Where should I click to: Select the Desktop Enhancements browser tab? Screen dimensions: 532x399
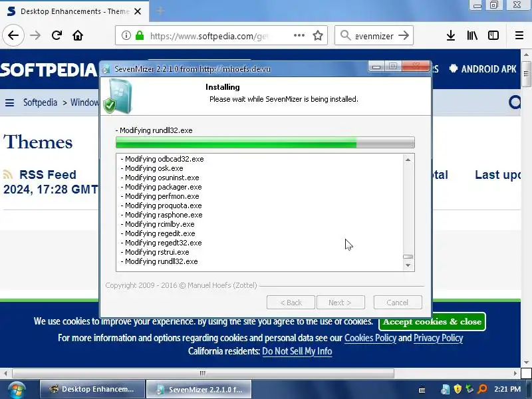pyautogui.click(x=74, y=11)
